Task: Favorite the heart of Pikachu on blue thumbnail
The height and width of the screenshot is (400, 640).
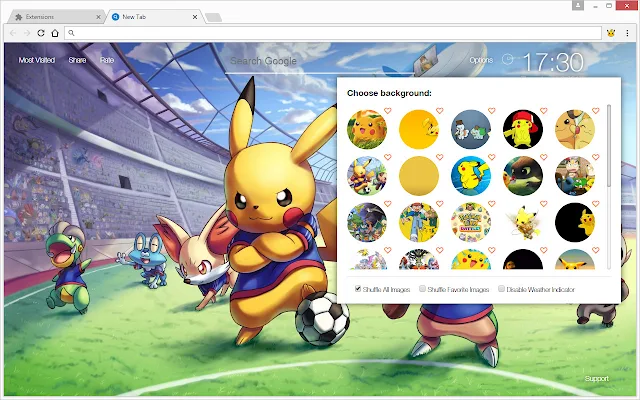Action: coord(492,157)
